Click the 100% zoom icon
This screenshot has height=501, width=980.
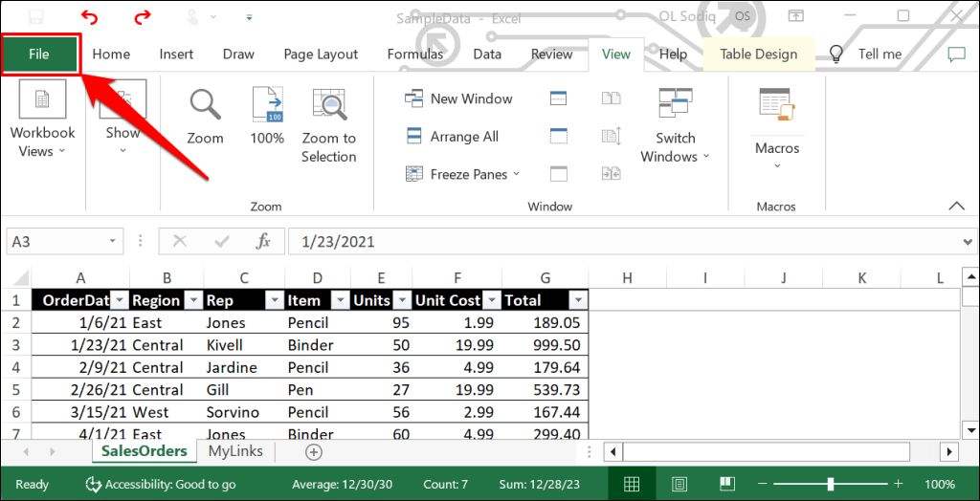pyautogui.click(x=267, y=104)
